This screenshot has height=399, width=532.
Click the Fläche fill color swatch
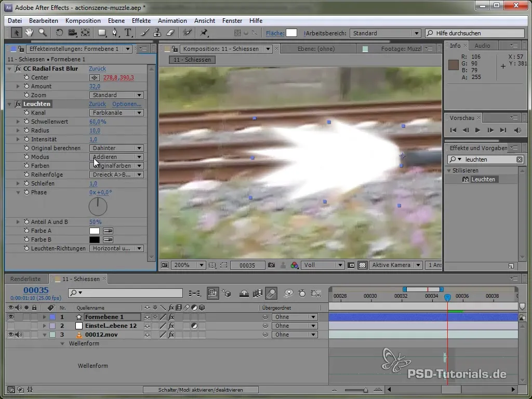[291, 33]
